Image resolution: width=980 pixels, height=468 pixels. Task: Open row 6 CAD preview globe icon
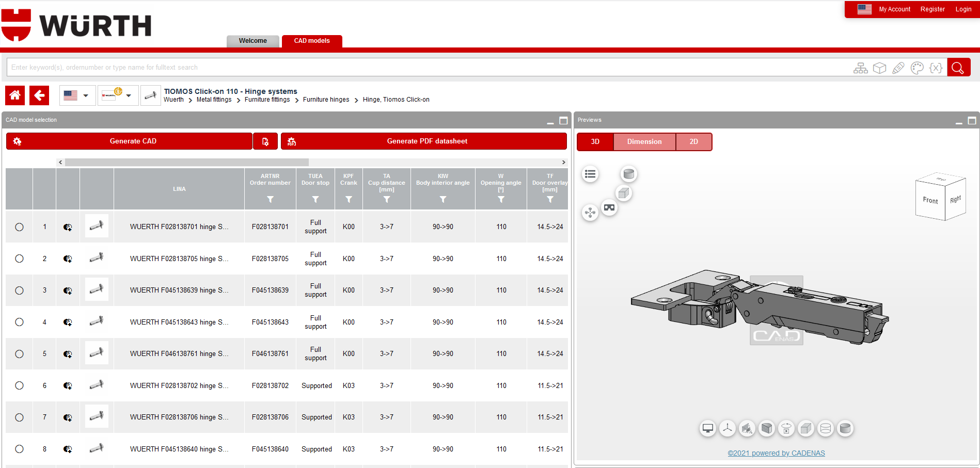[x=68, y=386]
